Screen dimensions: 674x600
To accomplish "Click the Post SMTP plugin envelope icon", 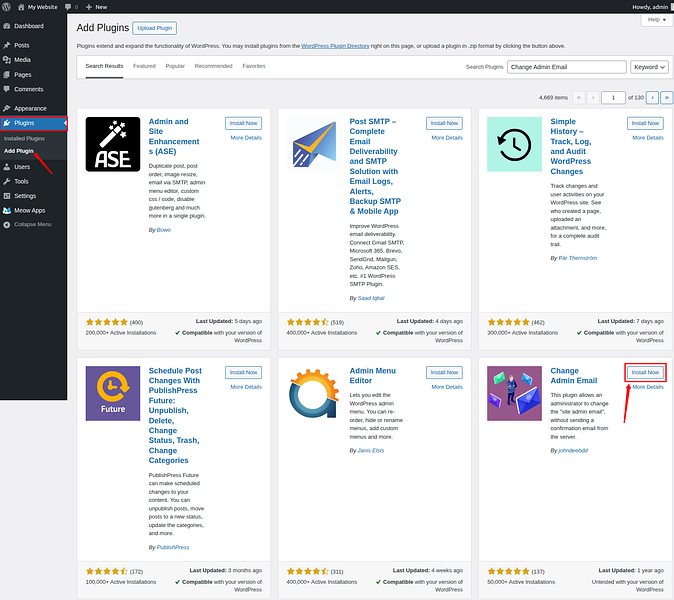I will click(x=314, y=144).
